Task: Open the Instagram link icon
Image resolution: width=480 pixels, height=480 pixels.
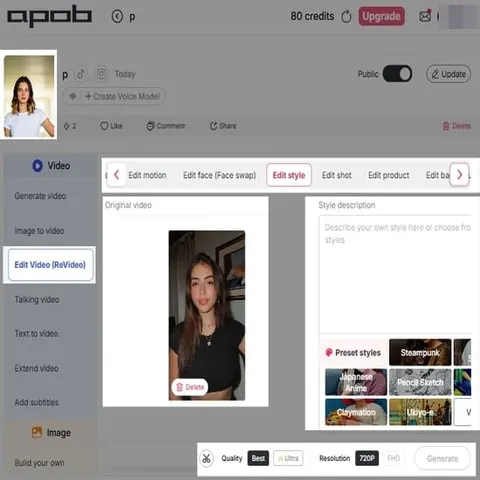Action: (101, 74)
